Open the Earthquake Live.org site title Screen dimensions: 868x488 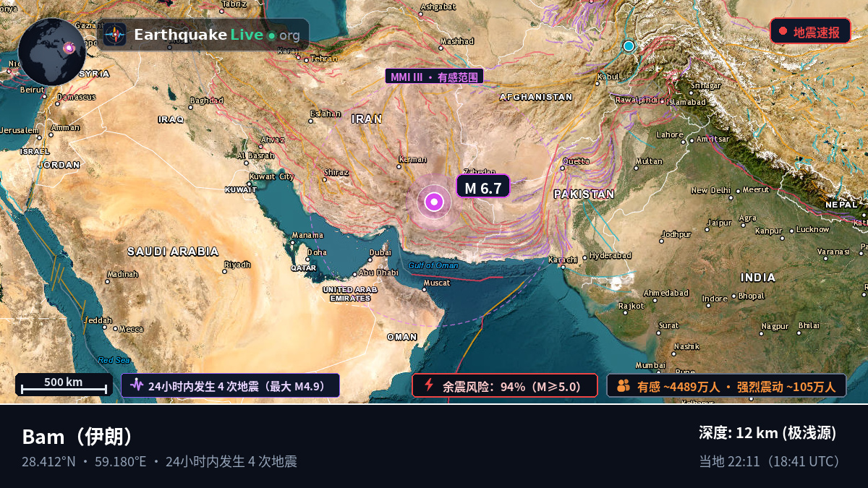click(x=217, y=35)
